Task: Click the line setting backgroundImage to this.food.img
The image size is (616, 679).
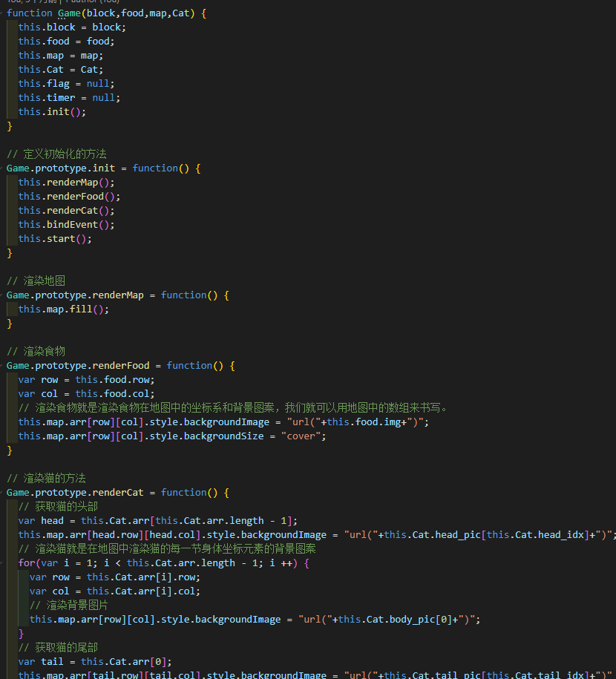Action: (223, 421)
